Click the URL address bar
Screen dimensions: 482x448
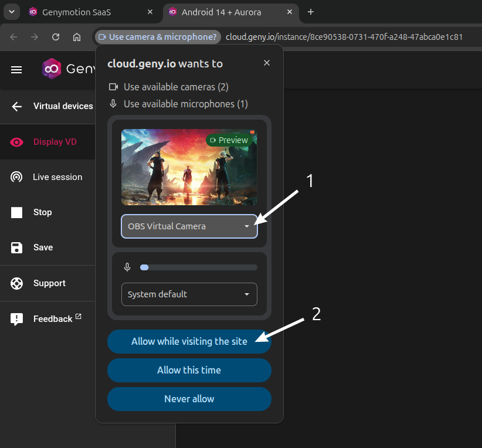[344, 37]
